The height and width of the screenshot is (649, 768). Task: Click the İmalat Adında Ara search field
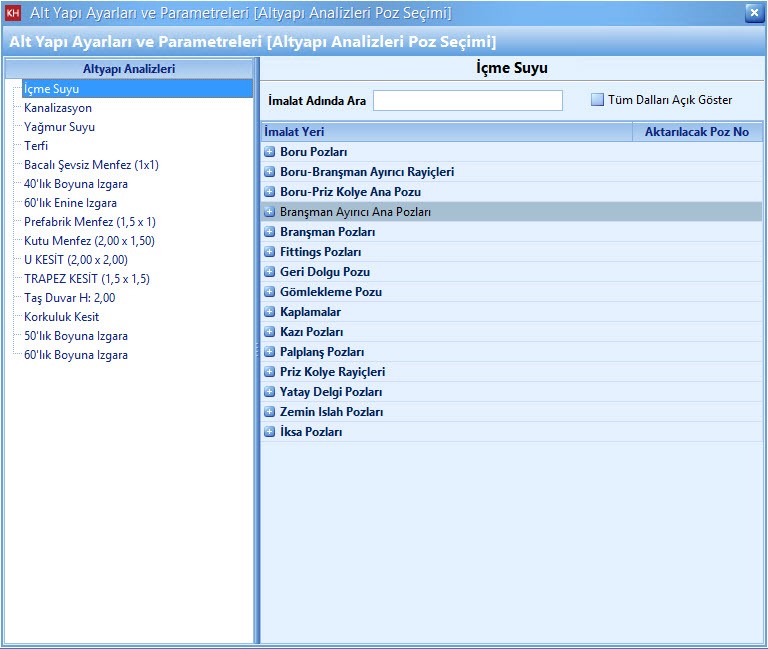point(467,101)
